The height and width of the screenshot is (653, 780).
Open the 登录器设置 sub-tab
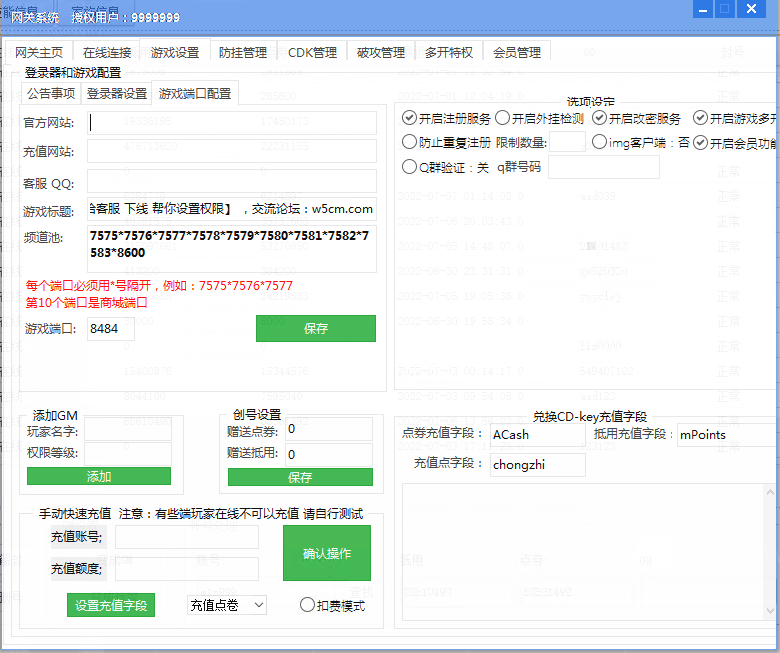(x=117, y=93)
